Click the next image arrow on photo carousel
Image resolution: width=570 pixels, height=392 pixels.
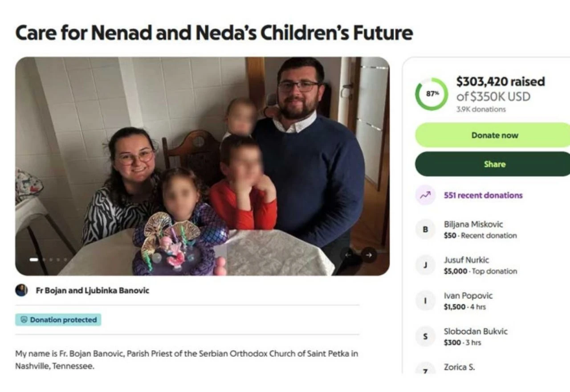tap(369, 255)
